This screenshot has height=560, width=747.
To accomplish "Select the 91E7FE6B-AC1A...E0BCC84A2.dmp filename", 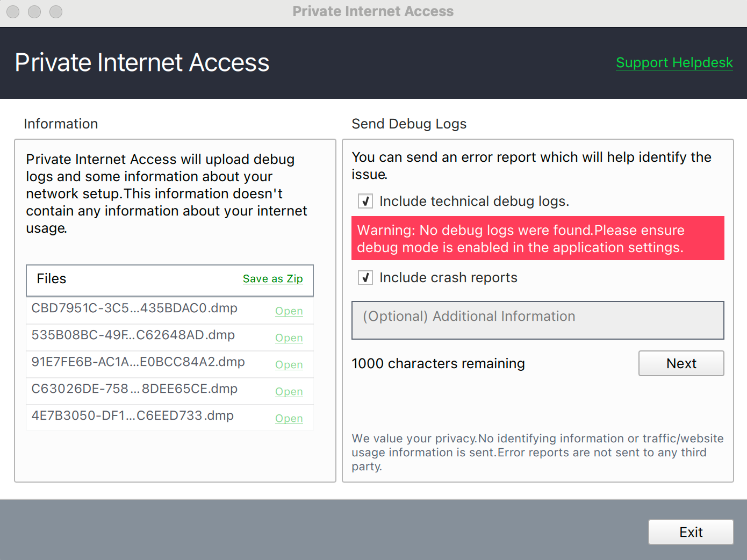I will 138,362.
